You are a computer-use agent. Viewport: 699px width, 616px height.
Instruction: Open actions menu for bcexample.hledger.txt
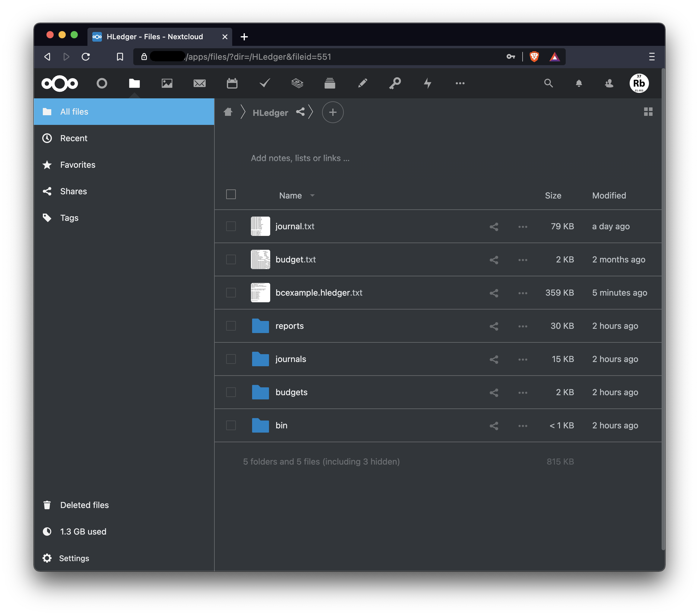(523, 293)
